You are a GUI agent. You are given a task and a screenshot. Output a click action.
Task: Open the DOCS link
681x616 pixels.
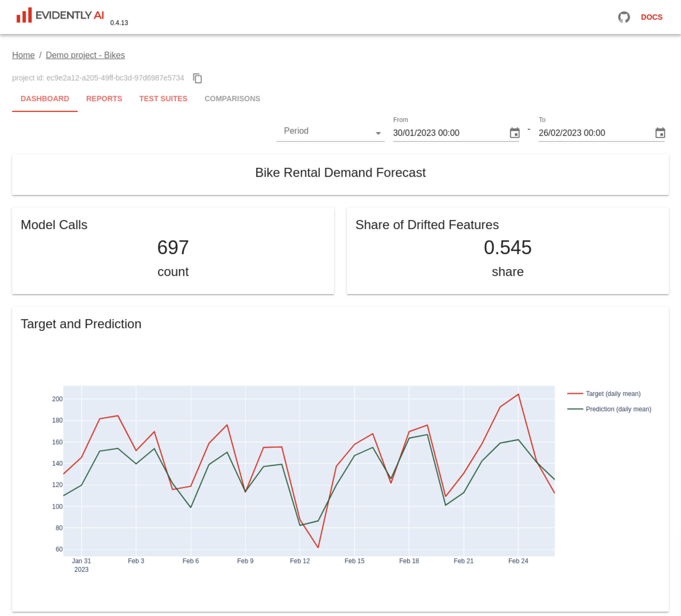pyautogui.click(x=651, y=17)
